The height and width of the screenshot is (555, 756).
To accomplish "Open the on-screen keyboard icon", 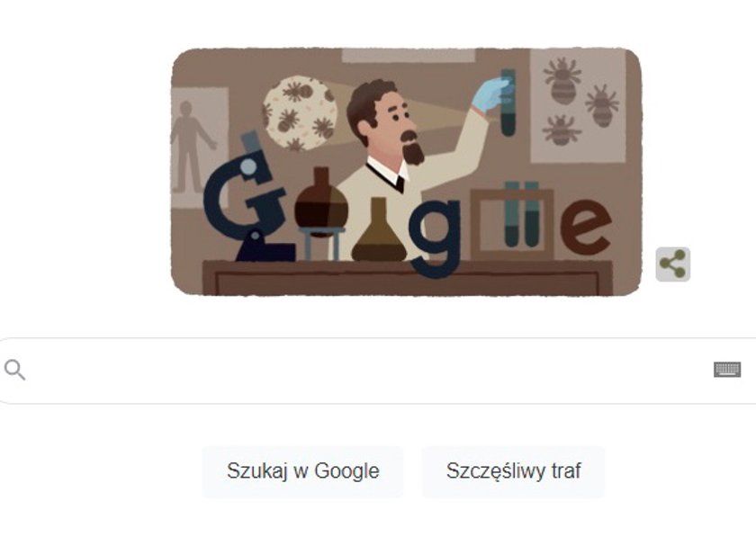I will 727,370.
